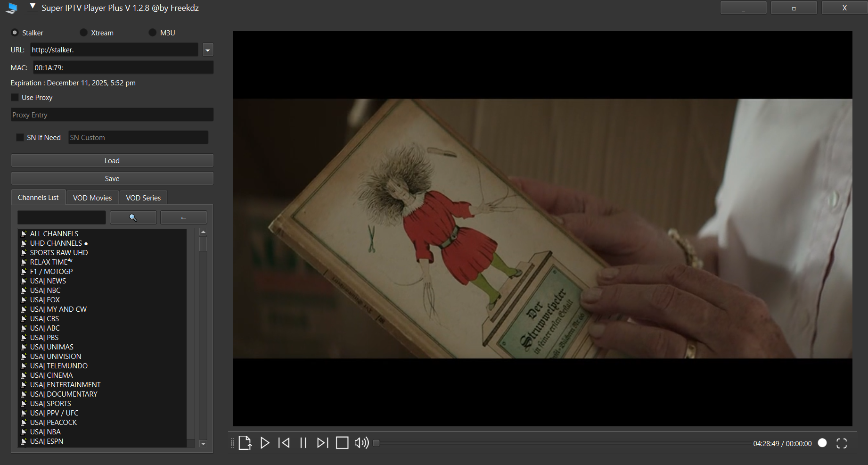Select USA| NBC category
The width and height of the screenshot is (868, 465).
45,290
